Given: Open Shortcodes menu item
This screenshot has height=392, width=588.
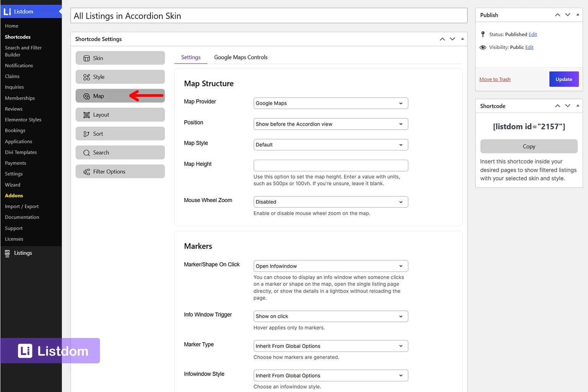Looking at the screenshot, I should point(18,37).
